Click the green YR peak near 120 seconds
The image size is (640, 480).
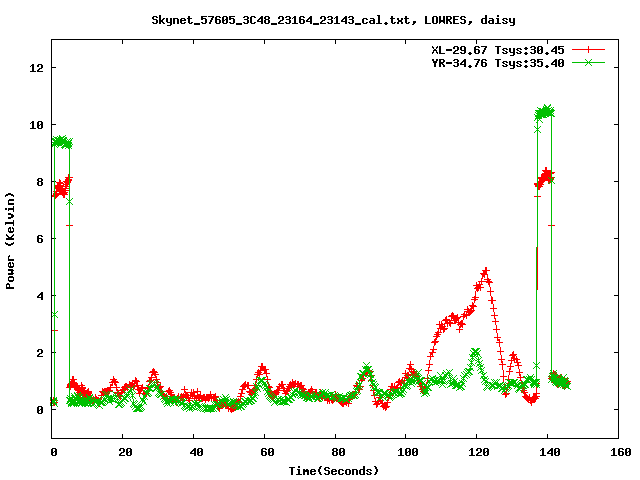point(475,353)
